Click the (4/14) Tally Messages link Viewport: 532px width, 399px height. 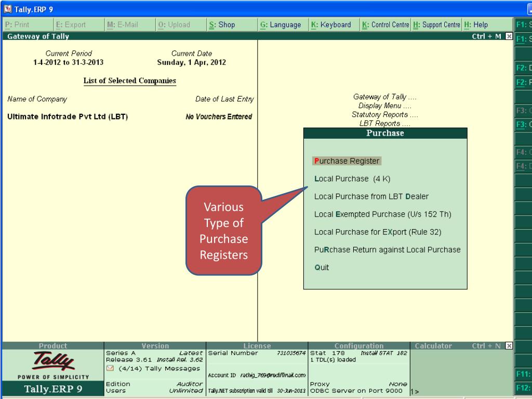click(159, 368)
